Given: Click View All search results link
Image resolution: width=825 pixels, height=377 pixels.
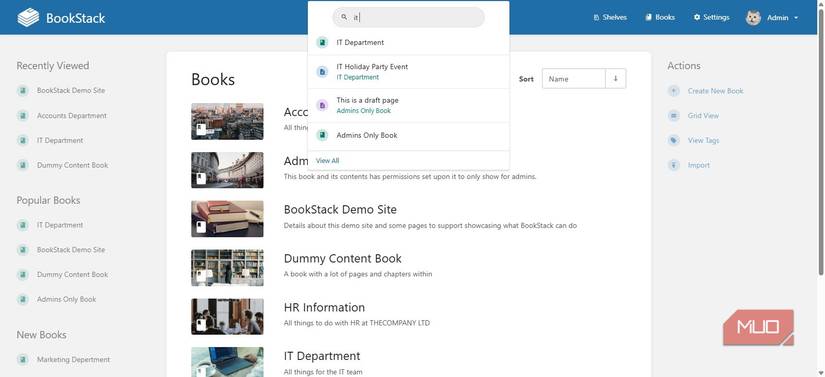Looking at the screenshot, I should tap(327, 160).
